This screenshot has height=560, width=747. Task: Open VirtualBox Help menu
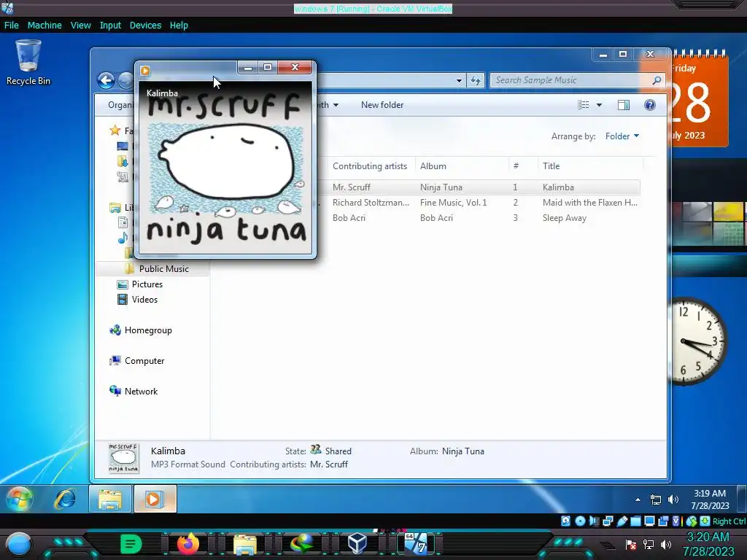(179, 26)
